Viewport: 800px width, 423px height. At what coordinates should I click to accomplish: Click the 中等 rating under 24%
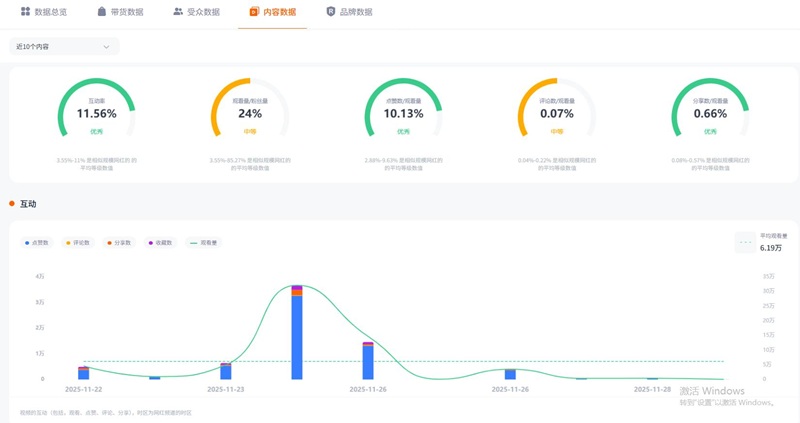pyautogui.click(x=250, y=132)
